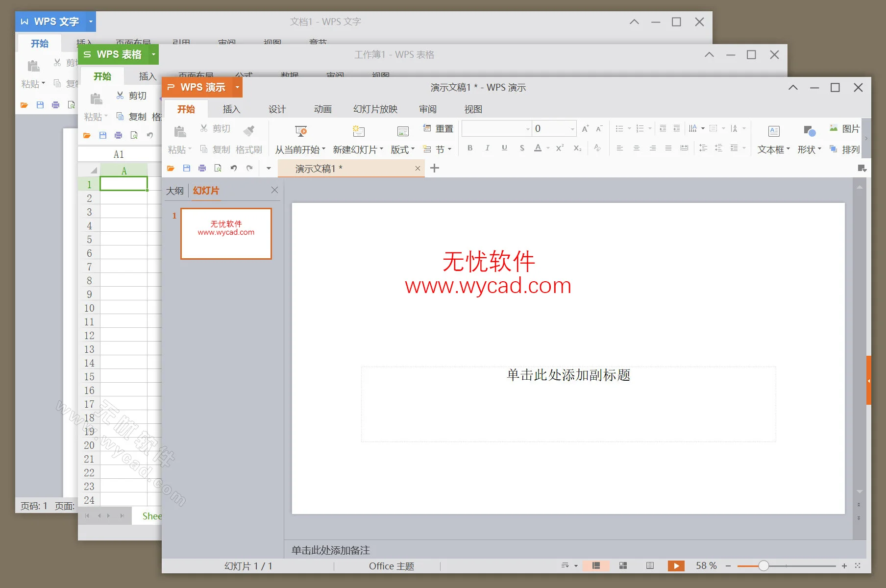
Task: Start slideshow from the status bar play button
Action: pyautogui.click(x=676, y=565)
